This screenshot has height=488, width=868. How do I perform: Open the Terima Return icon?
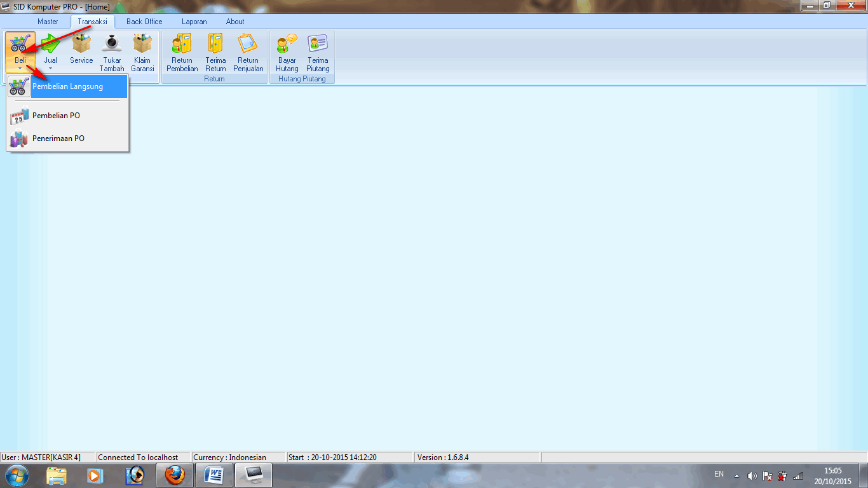coord(215,44)
